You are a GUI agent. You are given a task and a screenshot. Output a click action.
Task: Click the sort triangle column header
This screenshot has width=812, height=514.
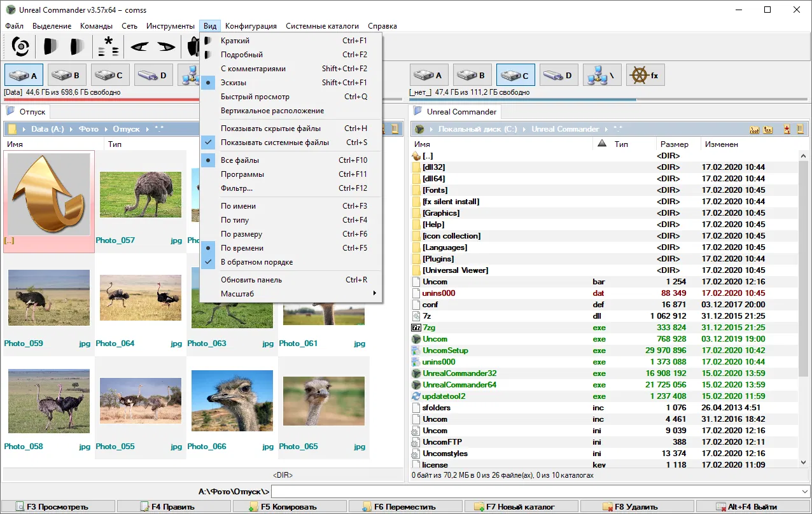click(x=602, y=144)
